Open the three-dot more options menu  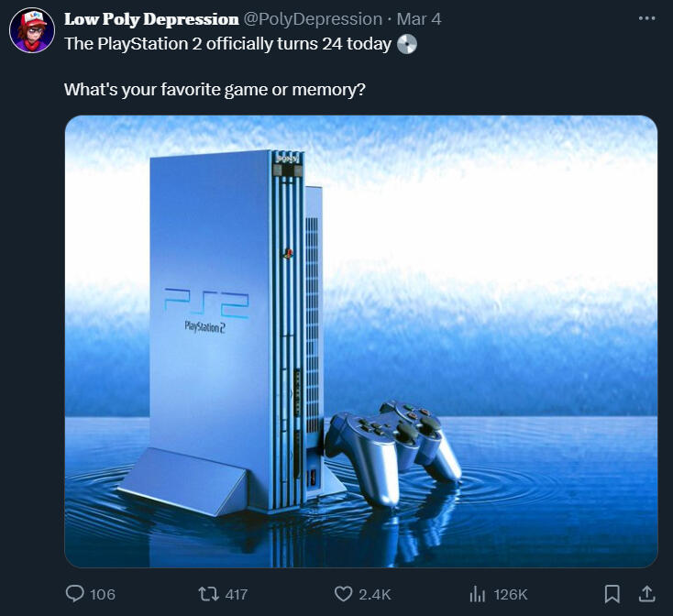[646, 18]
